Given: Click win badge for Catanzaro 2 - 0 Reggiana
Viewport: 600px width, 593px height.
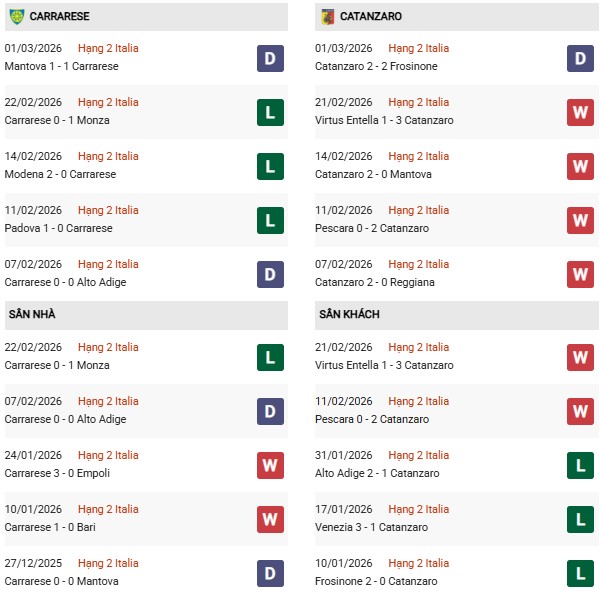Looking at the screenshot, I should click(x=581, y=274).
